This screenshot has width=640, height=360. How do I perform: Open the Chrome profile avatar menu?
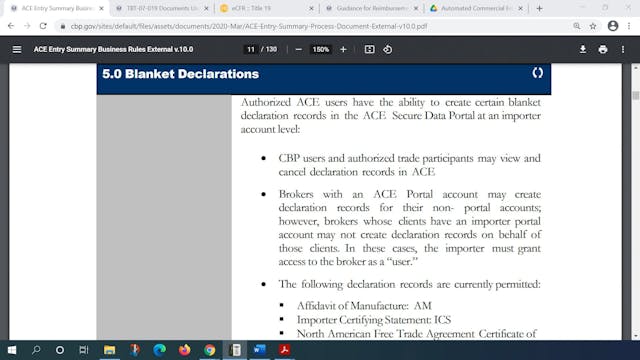(x=613, y=26)
